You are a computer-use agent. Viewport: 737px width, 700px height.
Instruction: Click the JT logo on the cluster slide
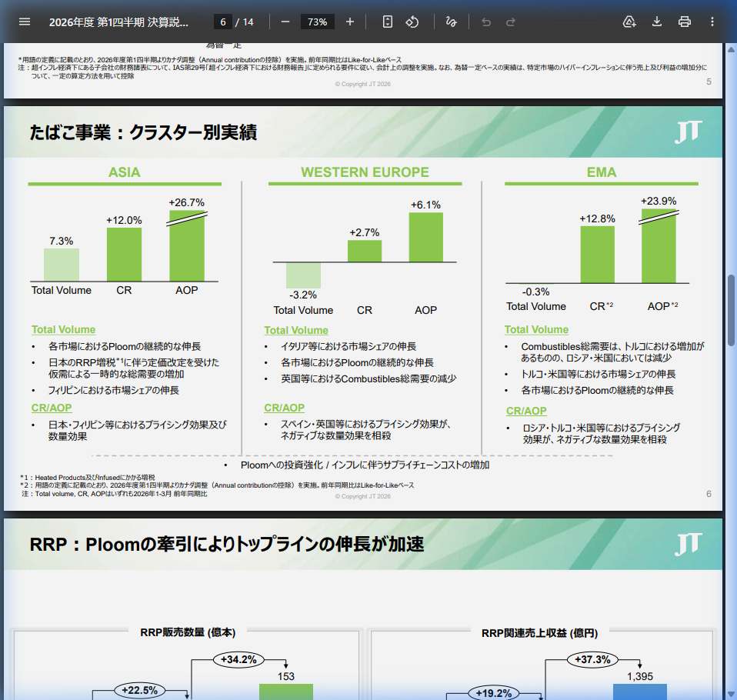(689, 132)
